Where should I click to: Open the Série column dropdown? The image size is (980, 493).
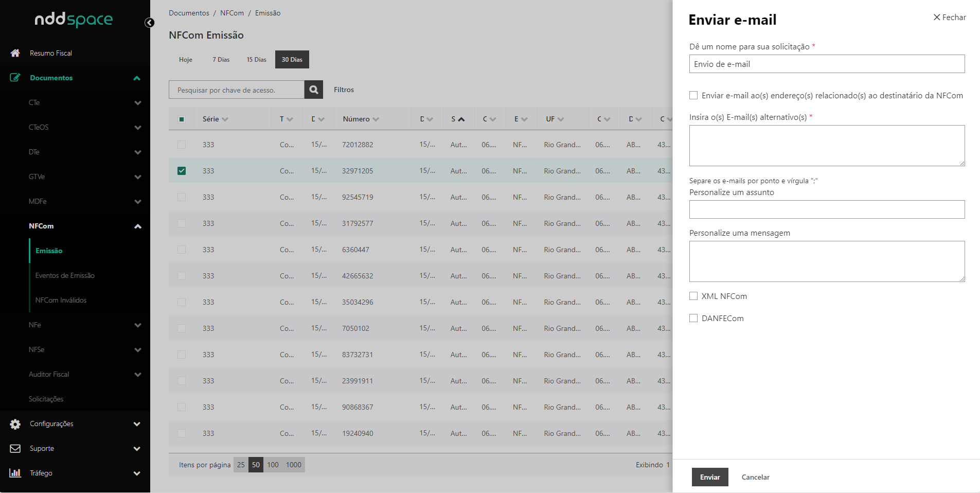pyautogui.click(x=225, y=119)
